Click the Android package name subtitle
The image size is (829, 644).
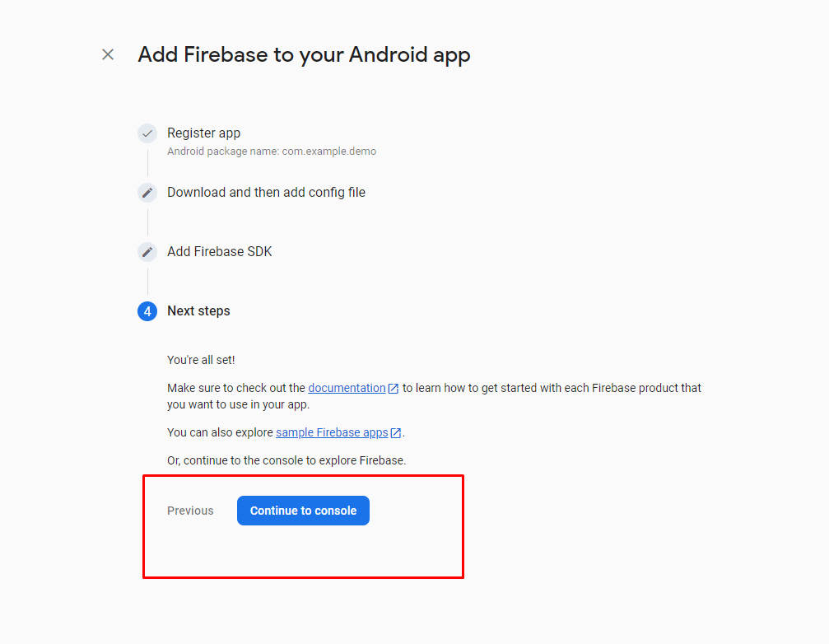click(x=272, y=152)
